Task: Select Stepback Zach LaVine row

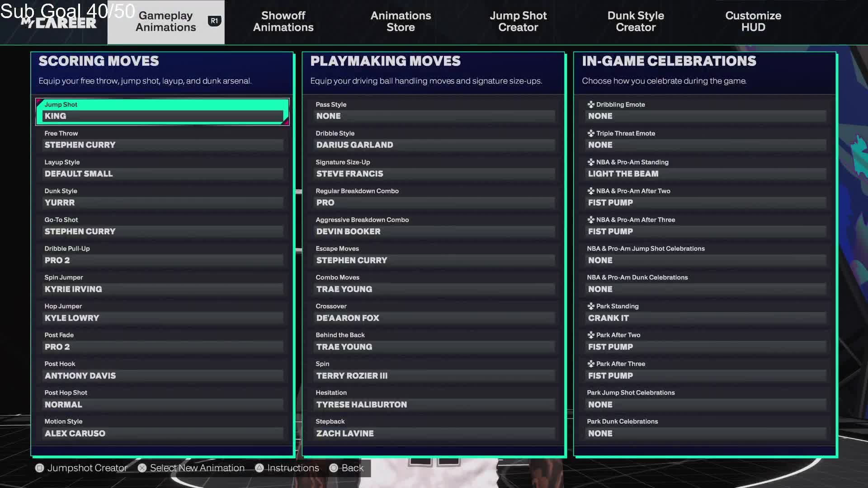Action: pyautogui.click(x=434, y=428)
